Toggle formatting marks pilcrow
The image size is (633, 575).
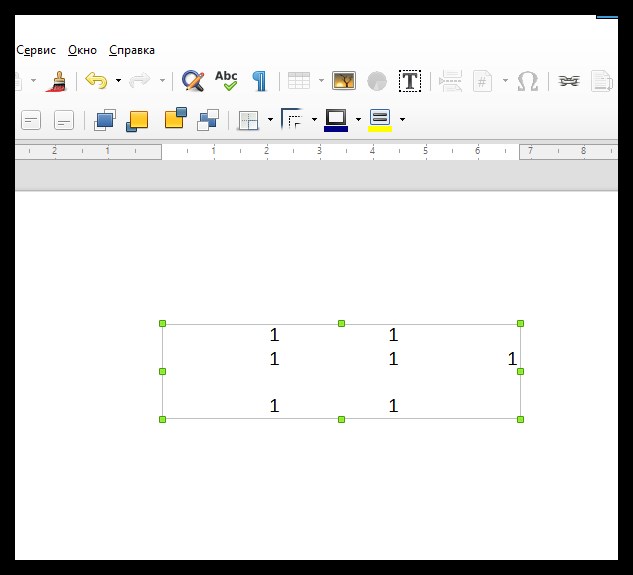pyautogui.click(x=259, y=81)
